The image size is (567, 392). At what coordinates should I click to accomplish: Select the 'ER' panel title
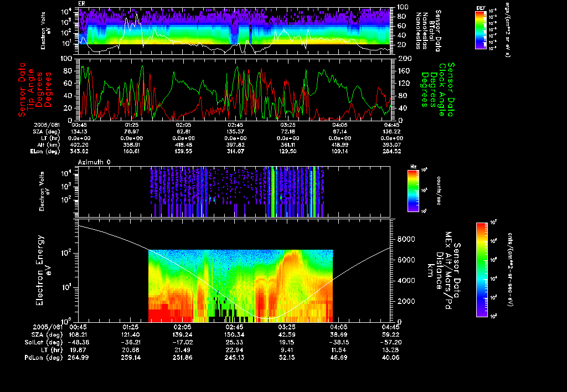tap(81, 4)
